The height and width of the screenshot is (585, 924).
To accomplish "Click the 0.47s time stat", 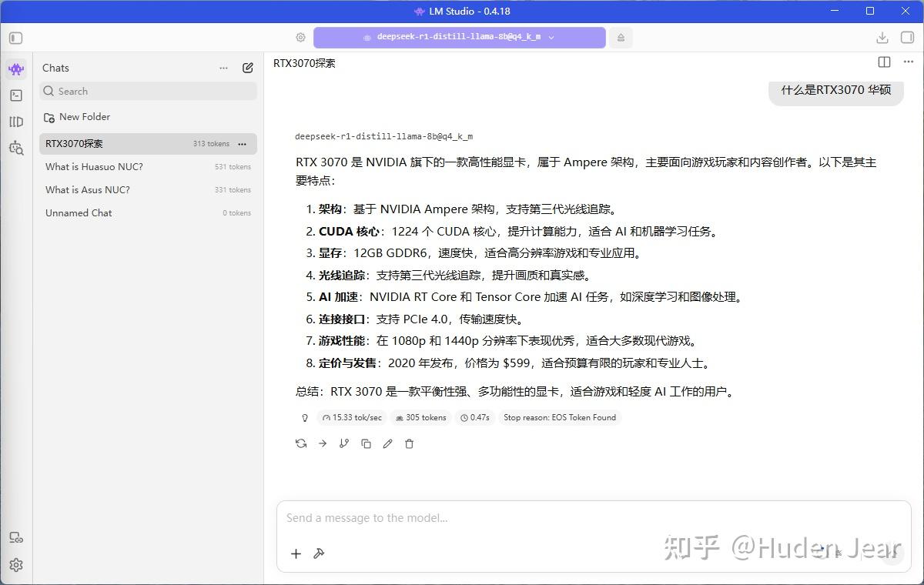I will [475, 418].
